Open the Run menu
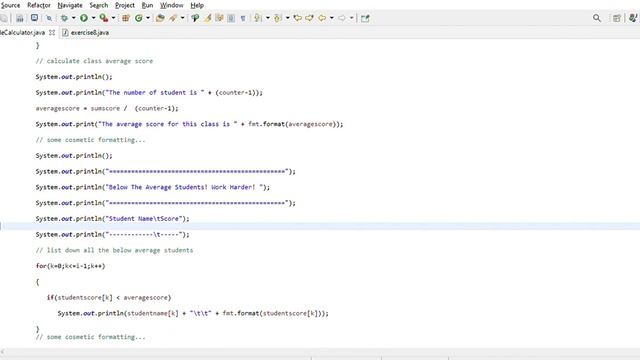Screen dimensions: 640x360 [x=147, y=5]
